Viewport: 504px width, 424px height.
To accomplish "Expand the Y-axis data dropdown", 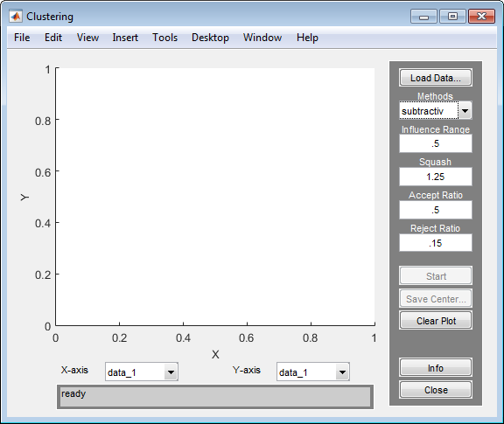I will point(342,372).
